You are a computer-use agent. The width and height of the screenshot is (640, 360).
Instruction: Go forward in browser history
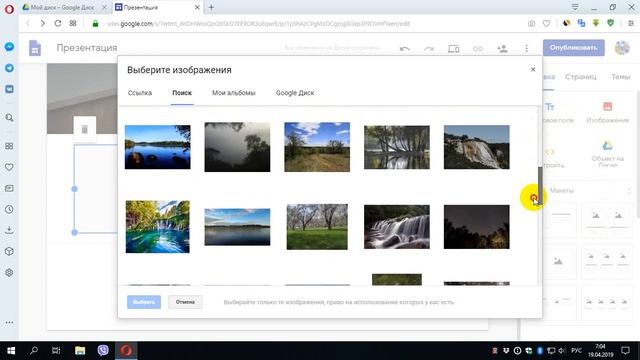pyautogui.click(x=42, y=23)
